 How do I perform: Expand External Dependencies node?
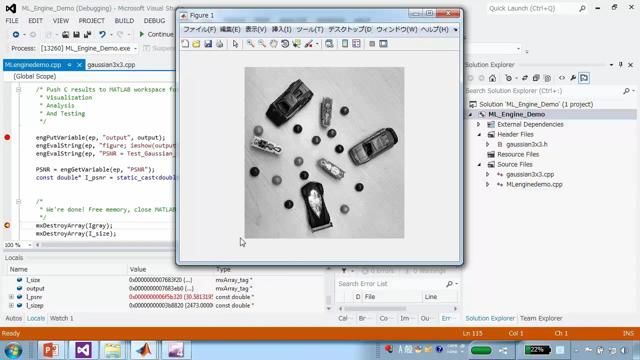tap(479, 124)
